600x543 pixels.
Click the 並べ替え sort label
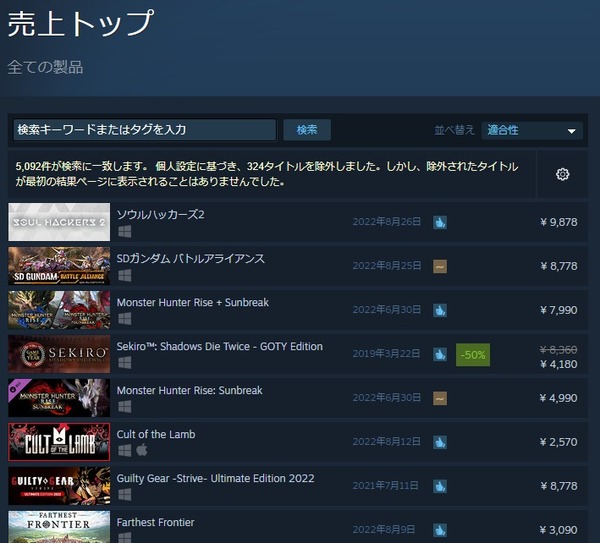tap(454, 130)
